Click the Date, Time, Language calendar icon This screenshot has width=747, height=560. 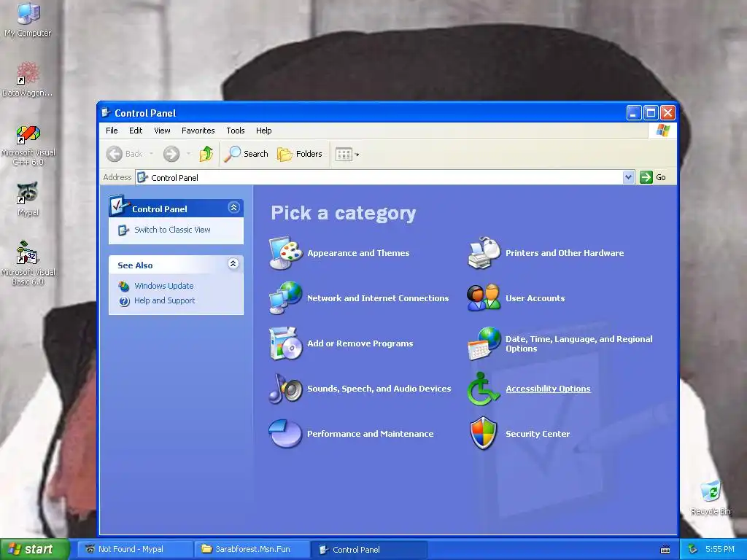(484, 343)
